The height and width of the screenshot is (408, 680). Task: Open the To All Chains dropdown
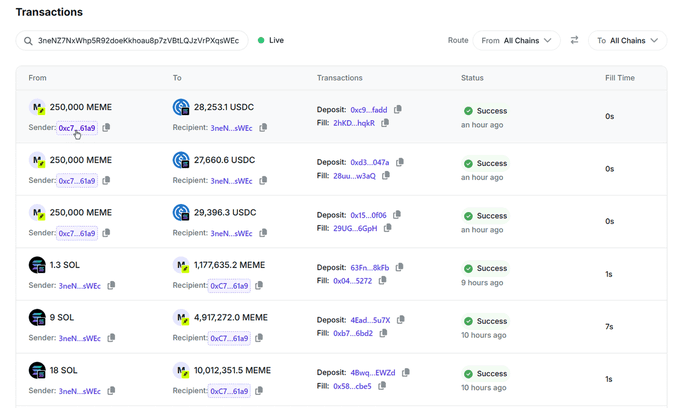click(627, 40)
